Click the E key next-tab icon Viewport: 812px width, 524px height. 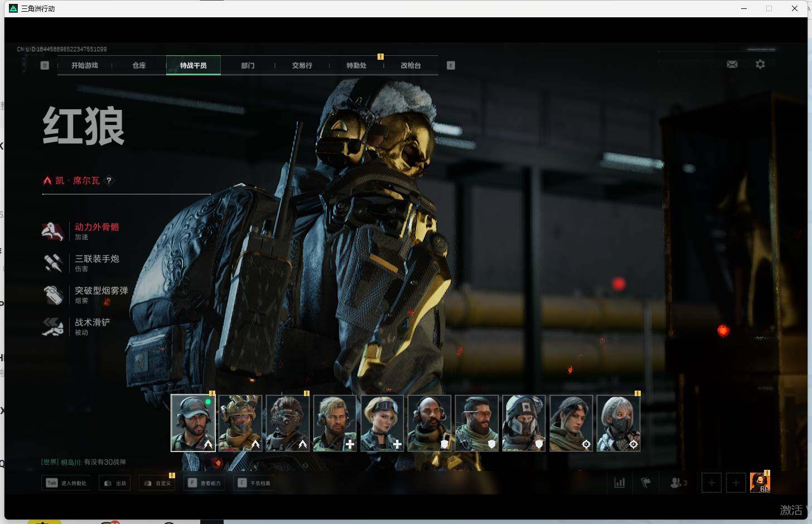[451, 65]
